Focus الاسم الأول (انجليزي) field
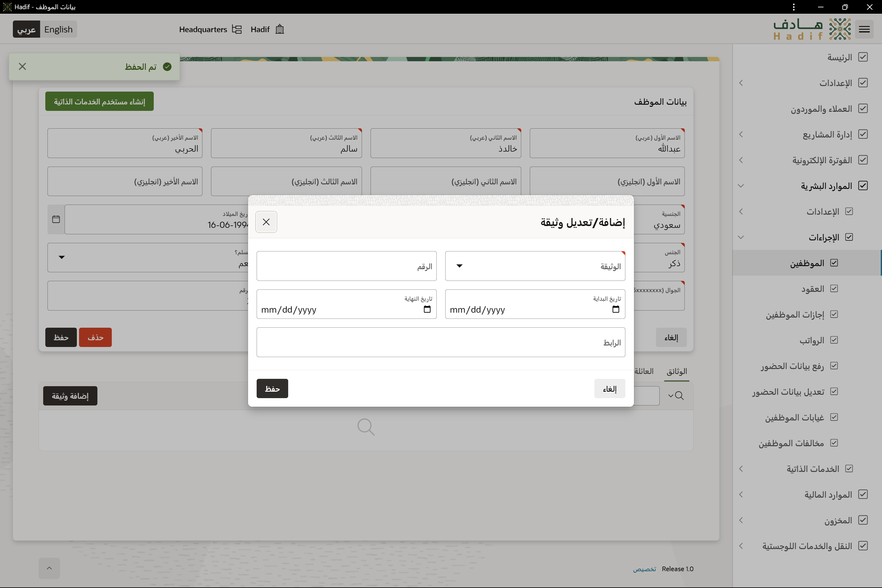This screenshot has width=882, height=588. [x=607, y=181]
